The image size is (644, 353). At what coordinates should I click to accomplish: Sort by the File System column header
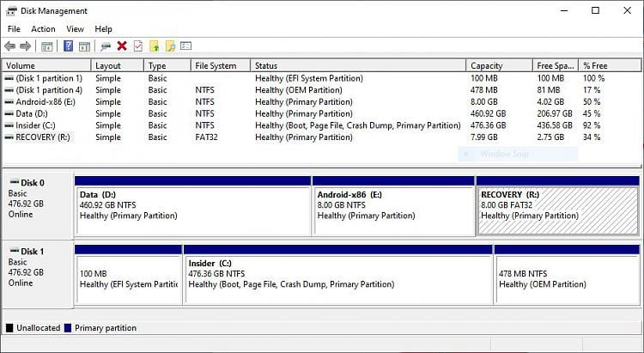221,66
